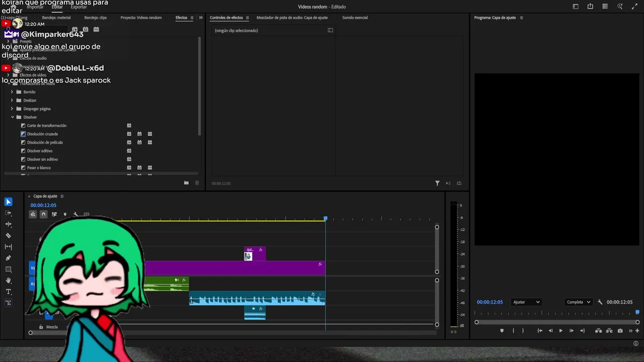Click the trash icon in Effects panel
The width and height of the screenshot is (644, 362).
click(x=197, y=183)
